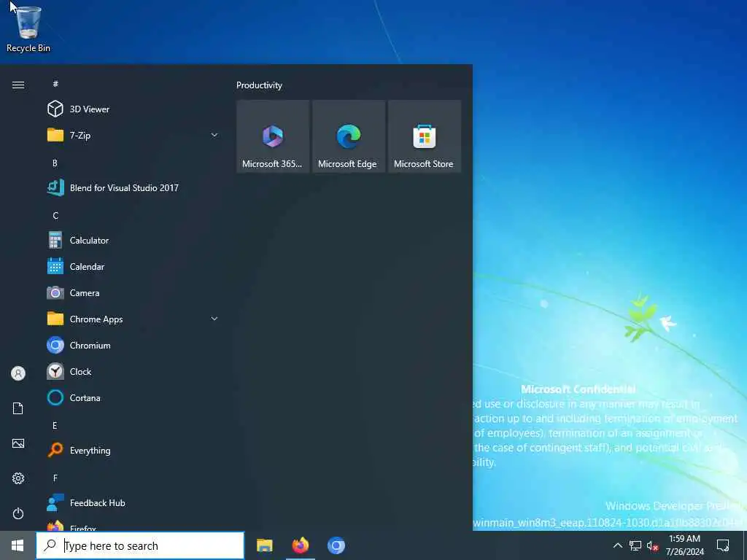This screenshot has height=560, width=747.
Task: Open Pictures from the Start sidebar
Action: coord(18,443)
